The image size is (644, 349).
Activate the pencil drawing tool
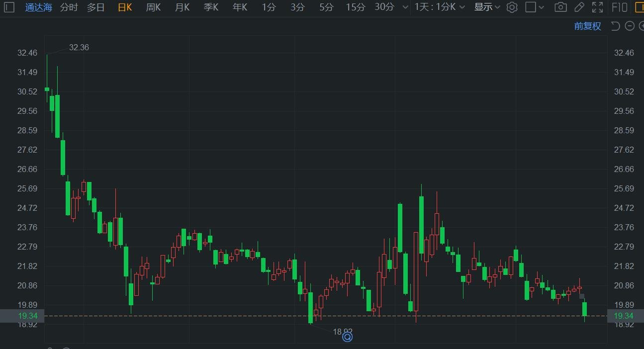[x=579, y=7]
